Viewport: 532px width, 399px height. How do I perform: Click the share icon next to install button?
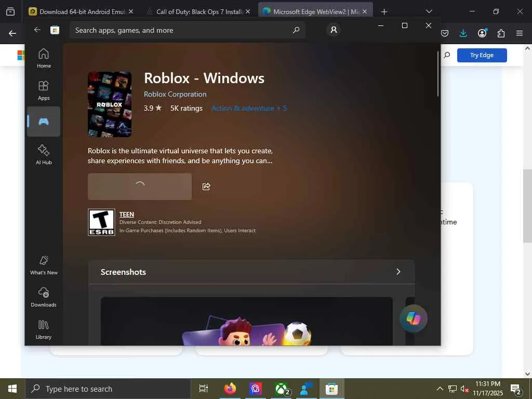206,187
